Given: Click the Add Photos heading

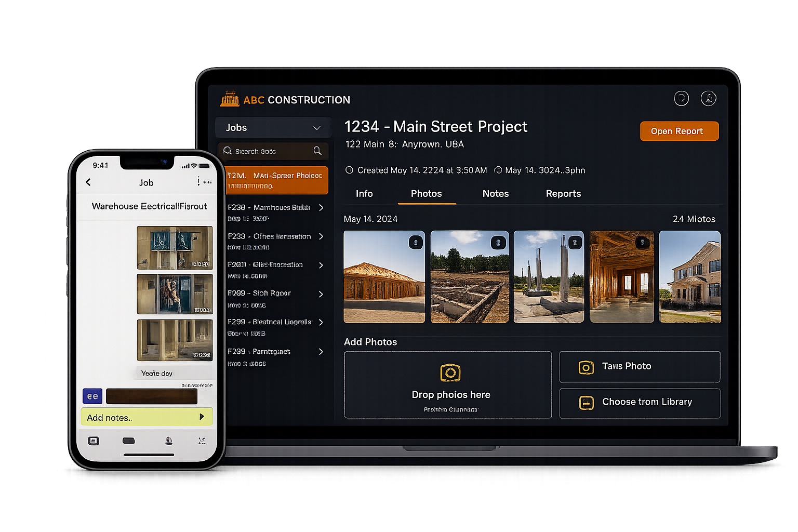Looking at the screenshot, I should [370, 342].
